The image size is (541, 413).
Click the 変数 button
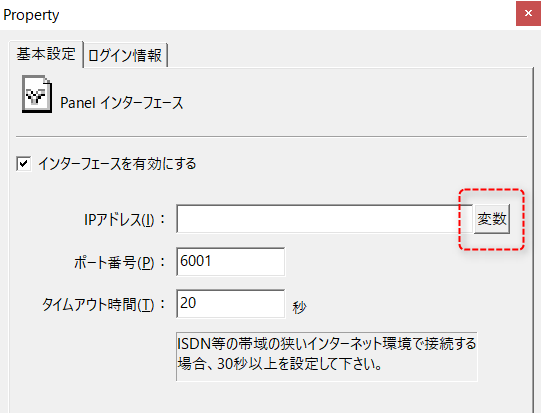[492, 219]
